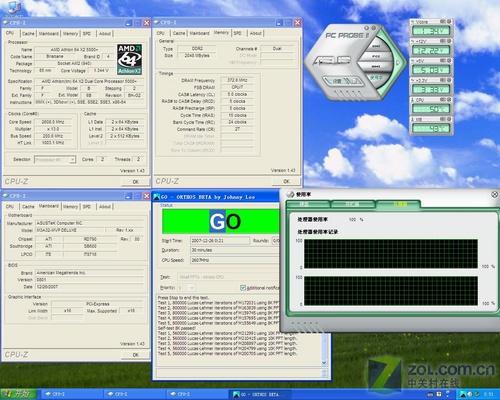Click the Manufacturer value ASUSTeK Computer INC.

(x=90, y=223)
